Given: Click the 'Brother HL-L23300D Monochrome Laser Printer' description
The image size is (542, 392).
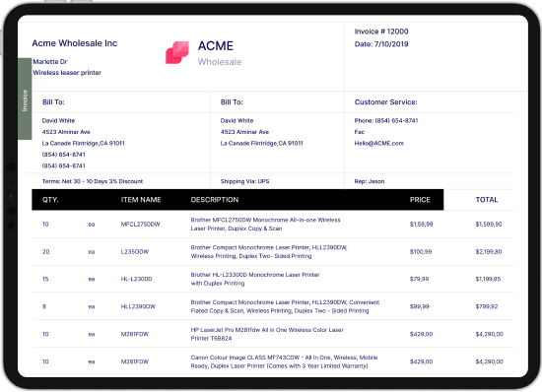Looking at the screenshot, I should point(255,279).
